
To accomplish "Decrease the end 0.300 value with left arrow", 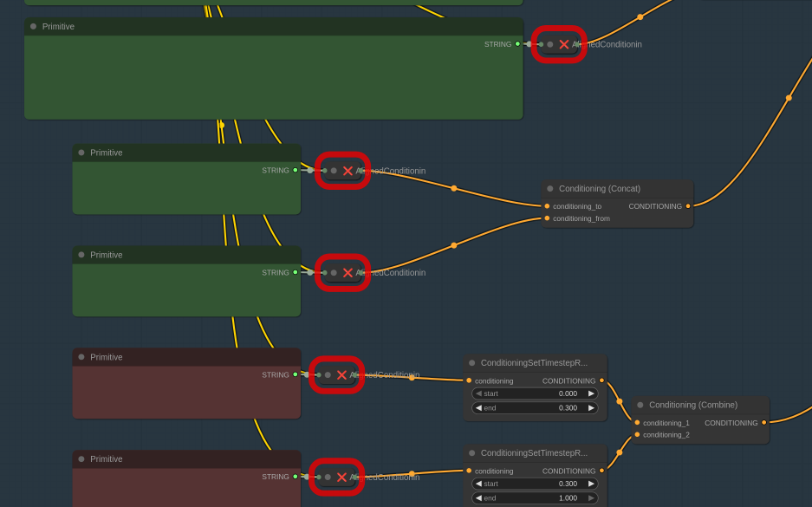I will click(478, 408).
